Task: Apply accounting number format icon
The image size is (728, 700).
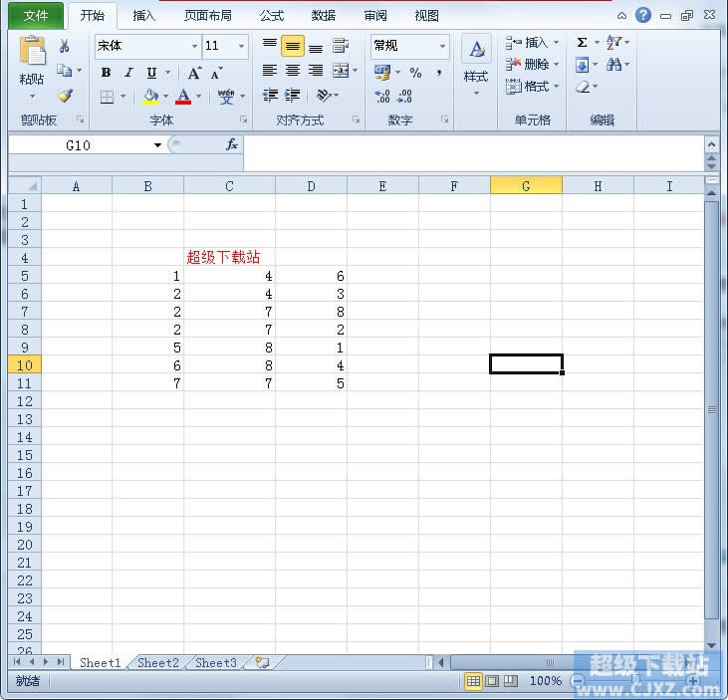Action: [x=382, y=72]
